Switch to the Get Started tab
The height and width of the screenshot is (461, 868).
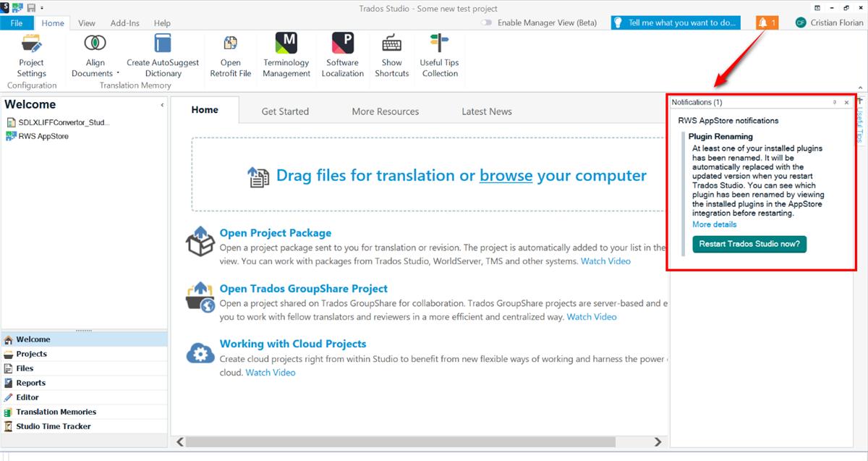285,111
